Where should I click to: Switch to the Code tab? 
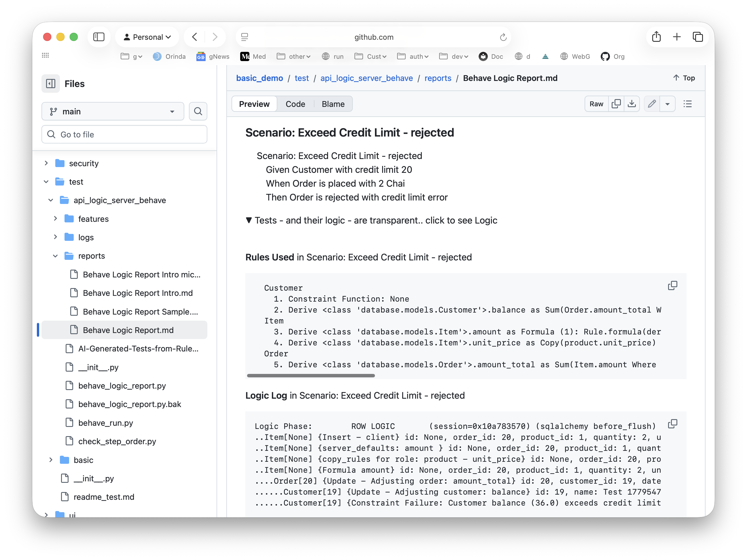[x=295, y=104]
